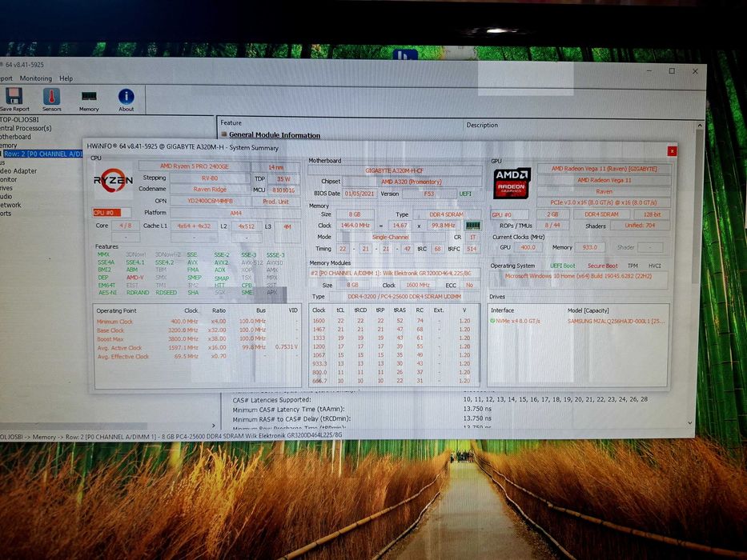This screenshot has height=560, width=747.
Task: Select Audio in the device tree
Action: (x=6, y=197)
